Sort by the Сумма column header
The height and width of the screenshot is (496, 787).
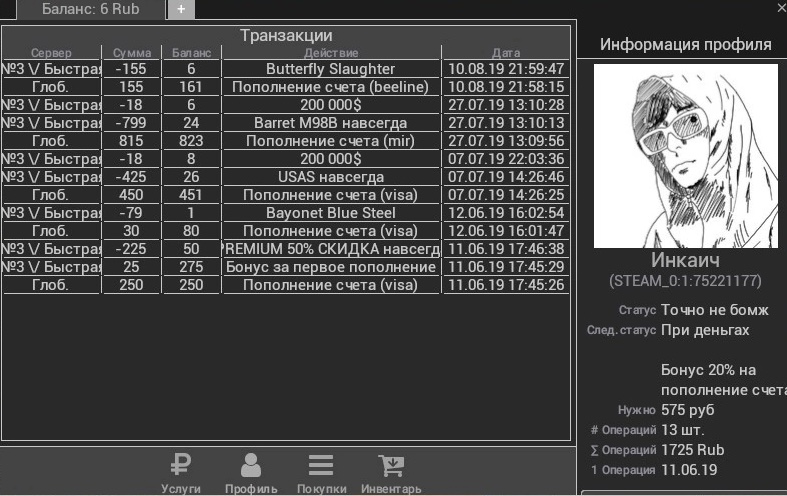coord(132,52)
